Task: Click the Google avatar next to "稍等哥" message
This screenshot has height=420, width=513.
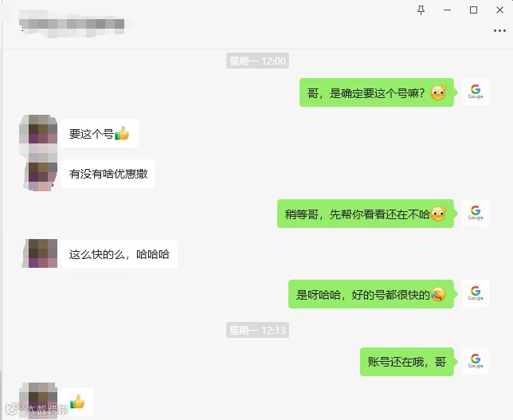Action: 476,213
